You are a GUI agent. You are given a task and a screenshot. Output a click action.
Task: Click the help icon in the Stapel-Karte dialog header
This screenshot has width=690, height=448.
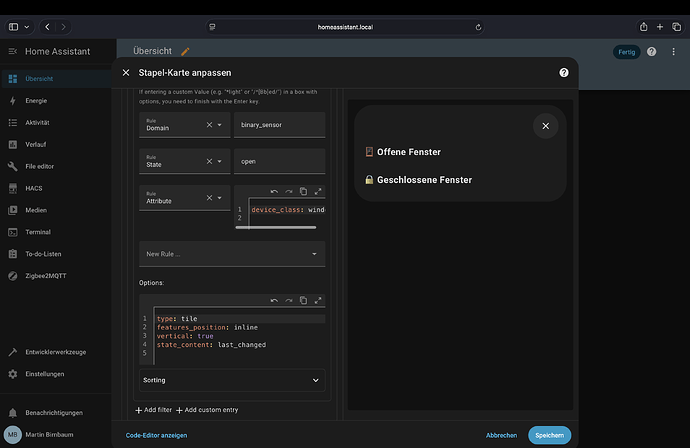pos(564,73)
